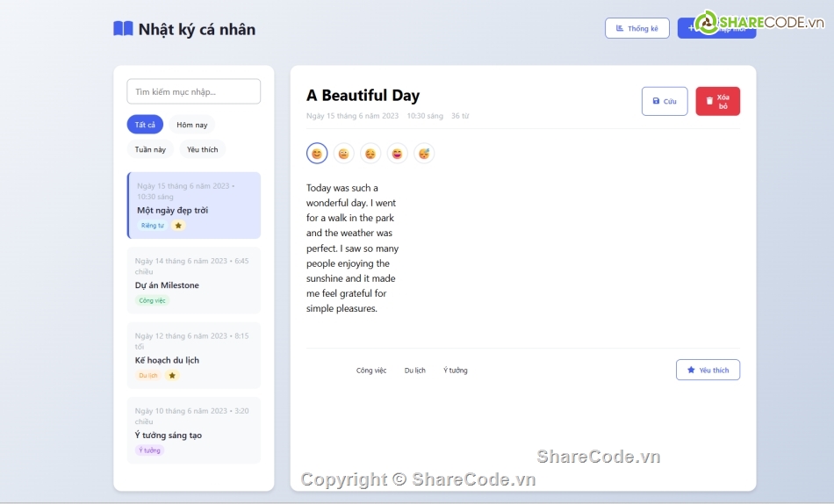This screenshot has width=834, height=504.
Task: Focus the Tìm kiếm mục nhập search field
Action: click(x=194, y=91)
